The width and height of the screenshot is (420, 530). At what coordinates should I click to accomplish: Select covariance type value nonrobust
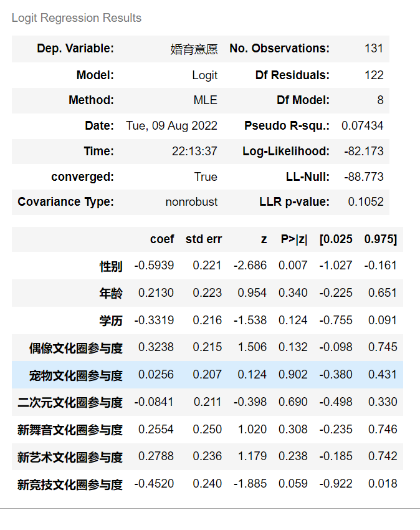tap(191, 202)
